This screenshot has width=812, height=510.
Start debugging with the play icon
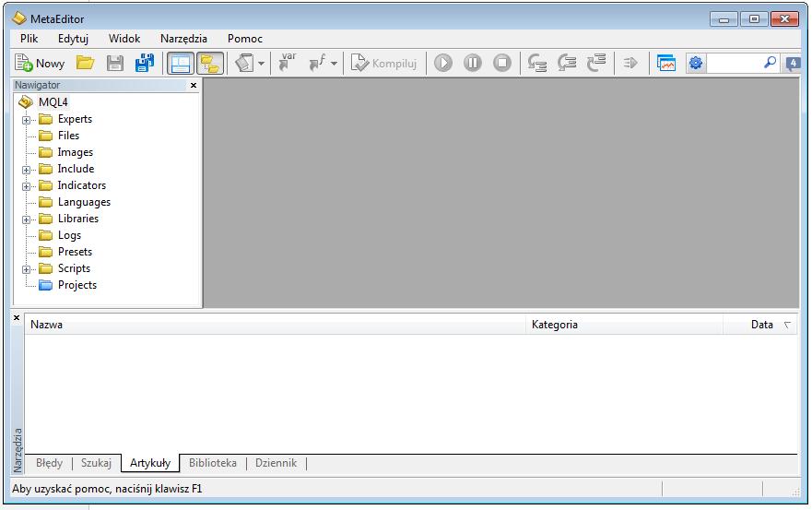pyautogui.click(x=442, y=63)
